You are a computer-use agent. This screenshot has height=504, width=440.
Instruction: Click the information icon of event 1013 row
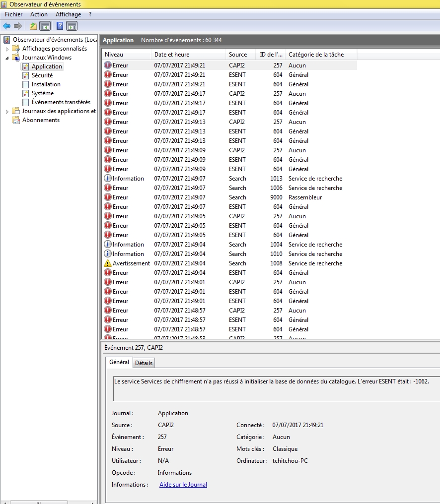(107, 179)
